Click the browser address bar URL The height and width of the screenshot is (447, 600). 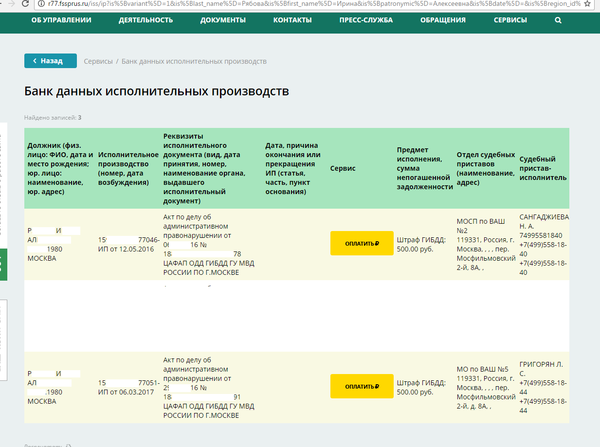click(x=300, y=4)
